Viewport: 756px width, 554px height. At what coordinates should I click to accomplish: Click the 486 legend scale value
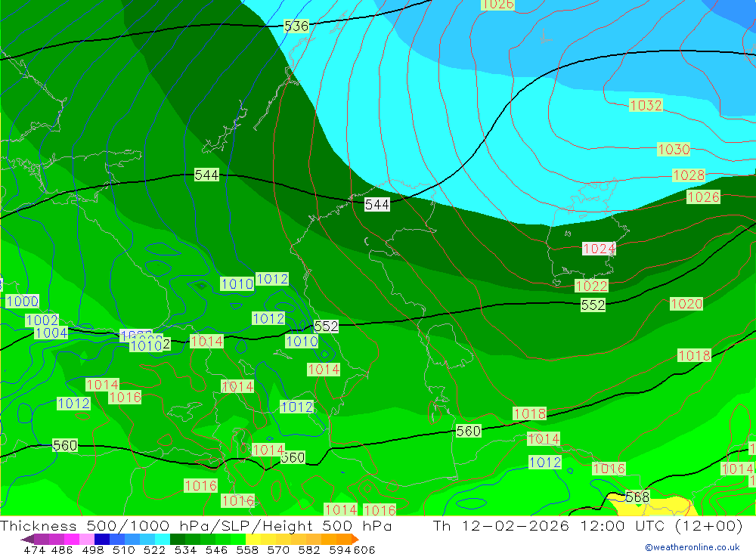[62, 549]
